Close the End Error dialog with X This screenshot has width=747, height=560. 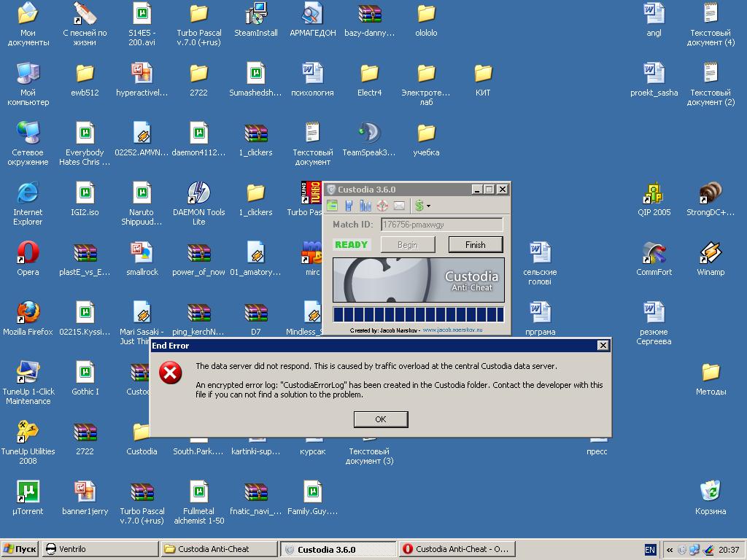[603, 345]
